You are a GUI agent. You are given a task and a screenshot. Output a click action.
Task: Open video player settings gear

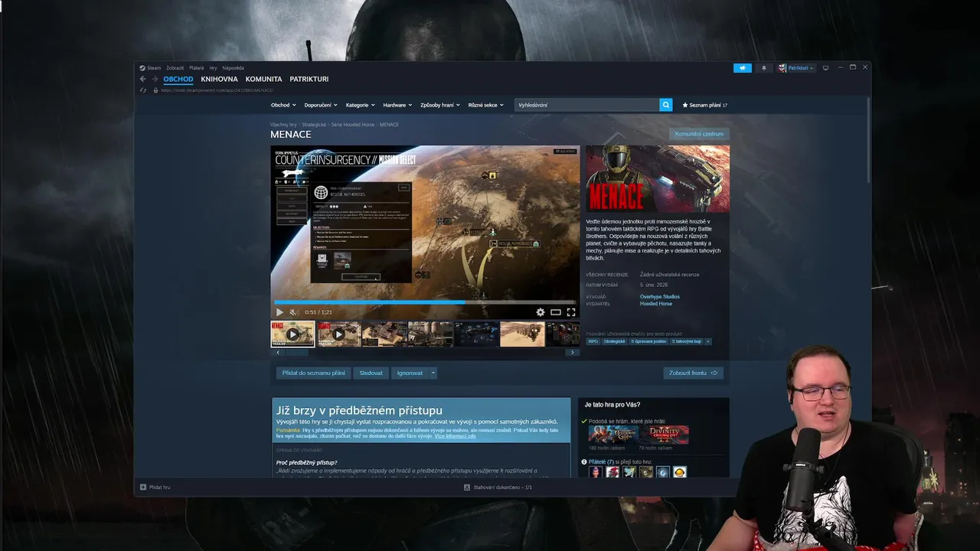541,312
